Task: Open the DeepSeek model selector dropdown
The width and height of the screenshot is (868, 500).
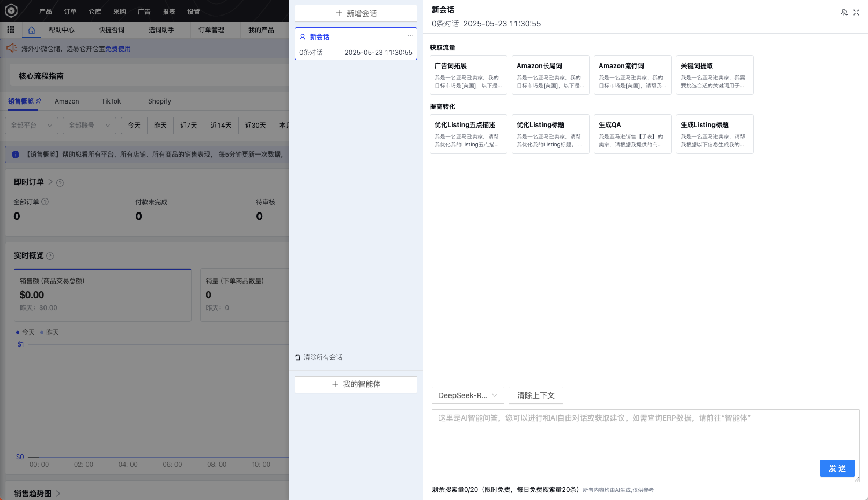Action: click(467, 395)
